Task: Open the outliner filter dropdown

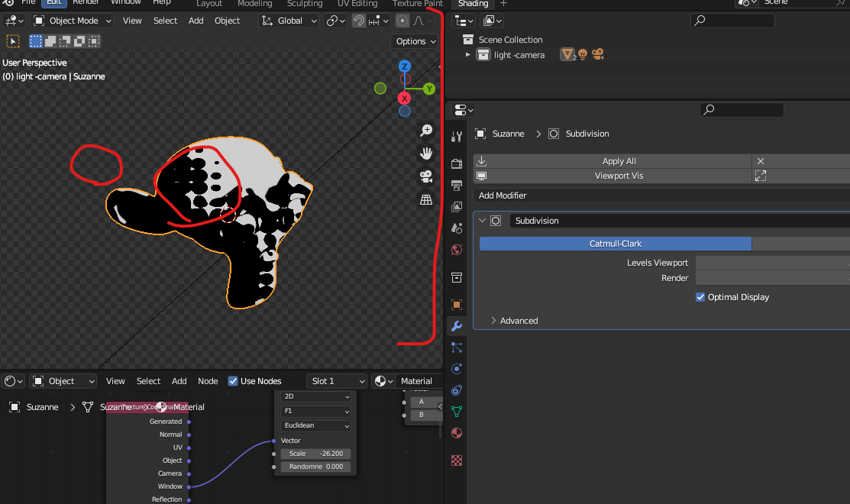Action: click(493, 21)
